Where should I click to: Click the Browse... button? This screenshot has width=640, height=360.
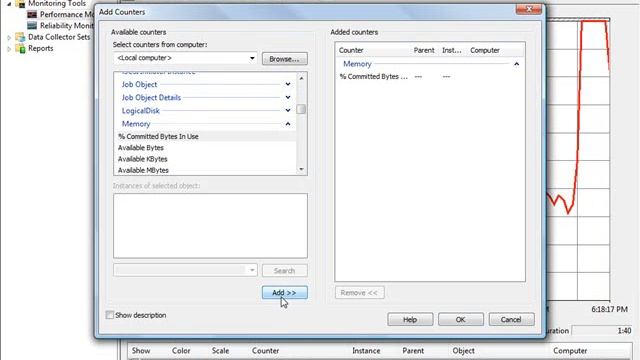pyautogui.click(x=284, y=59)
